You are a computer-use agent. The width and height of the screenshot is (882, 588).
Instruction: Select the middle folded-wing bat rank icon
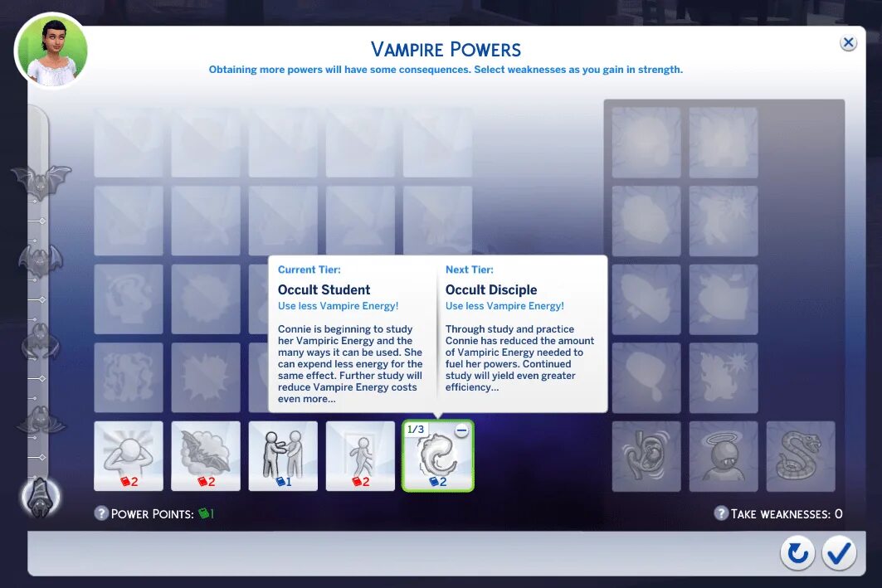point(41,341)
